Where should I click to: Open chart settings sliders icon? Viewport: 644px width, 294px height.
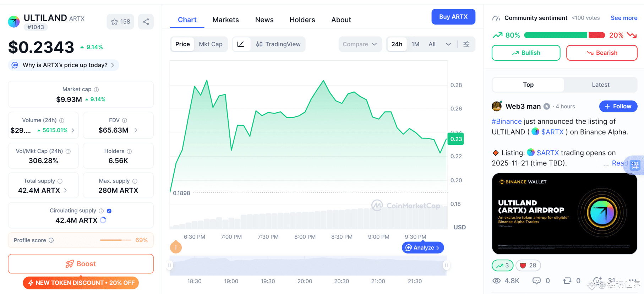coord(466,44)
